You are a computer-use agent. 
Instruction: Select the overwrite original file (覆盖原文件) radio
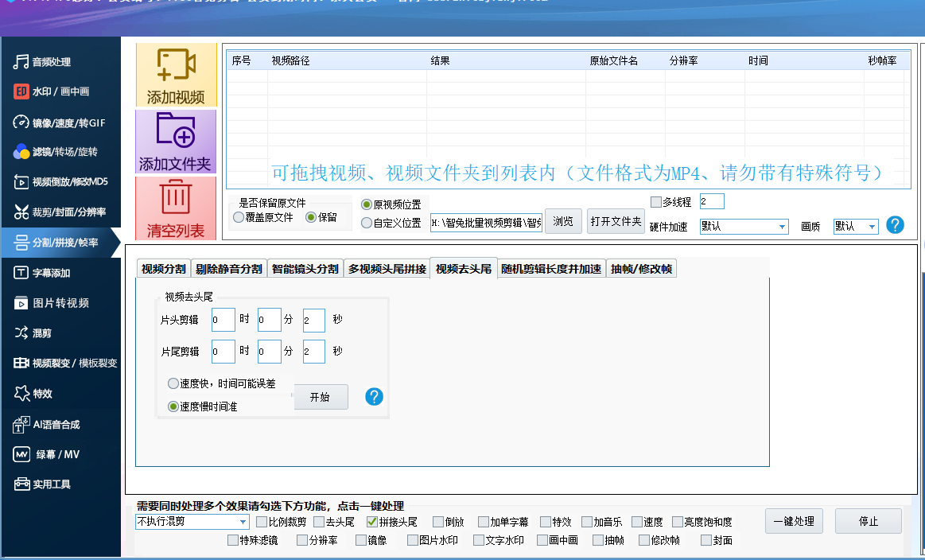point(239,217)
